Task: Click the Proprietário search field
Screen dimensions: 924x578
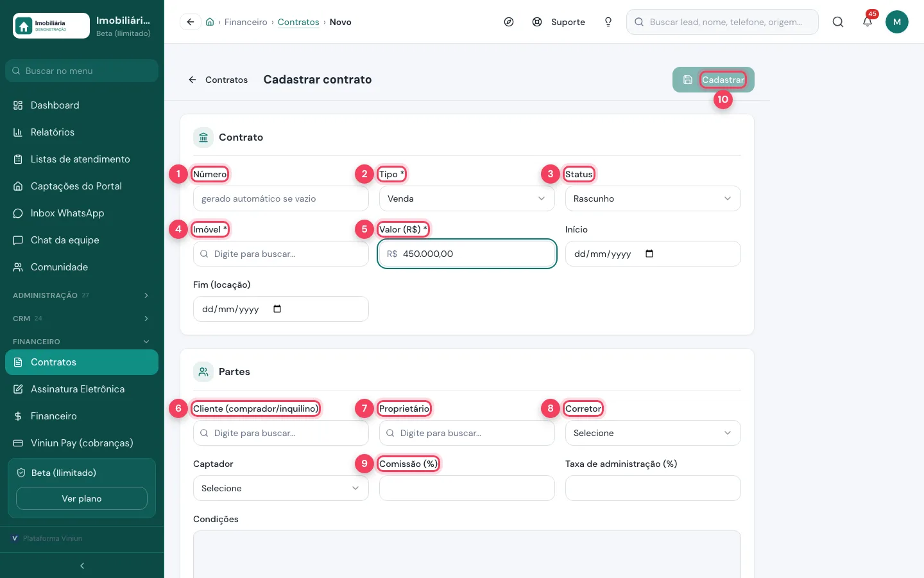Action: tap(467, 433)
